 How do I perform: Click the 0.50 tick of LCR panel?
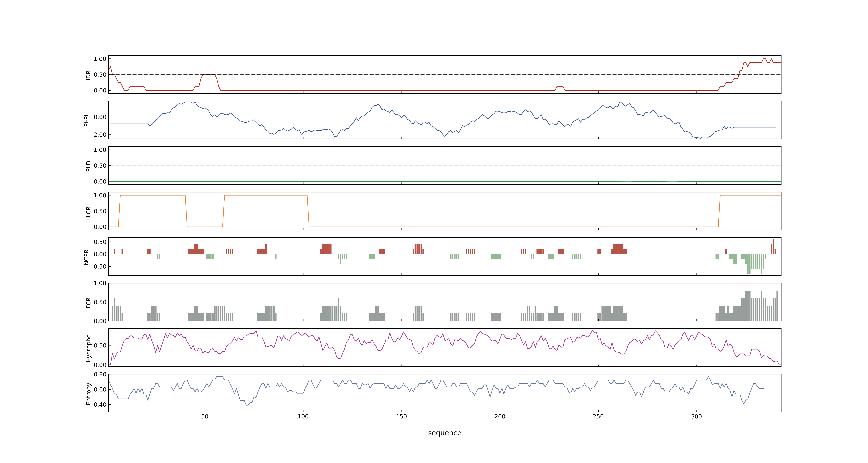[100, 211]
